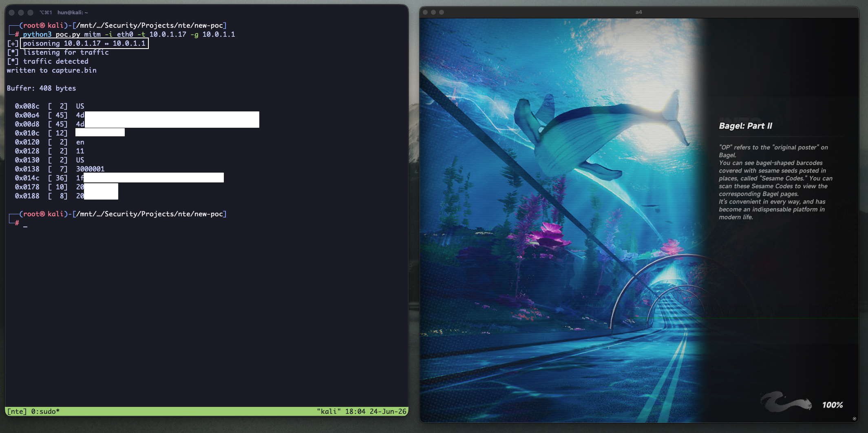868x433 pixels.
Task: Click the 0x0128 row with value 11
Action: click(x=49, y=151)
